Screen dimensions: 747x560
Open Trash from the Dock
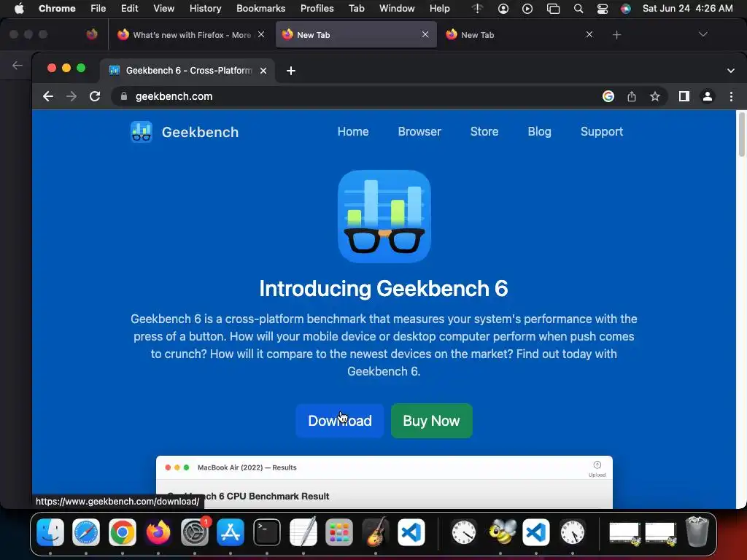pos(697,532)
